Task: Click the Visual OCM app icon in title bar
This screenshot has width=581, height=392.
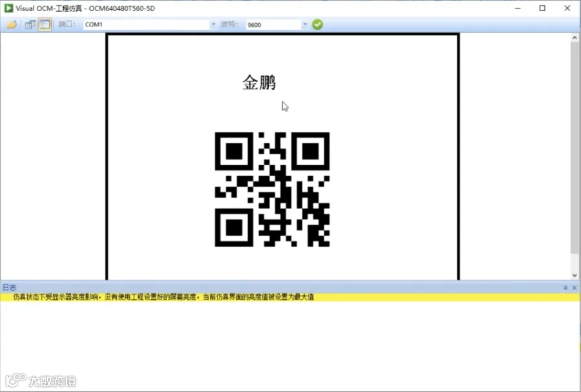Action: coord(8,8)
